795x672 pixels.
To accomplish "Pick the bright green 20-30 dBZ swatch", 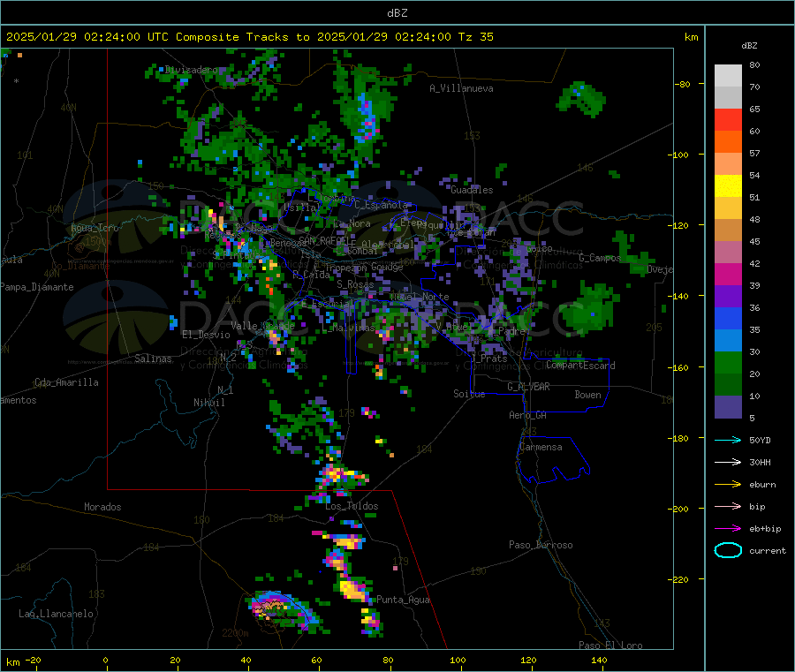I will pyautogui.click(x=728, y=363).
